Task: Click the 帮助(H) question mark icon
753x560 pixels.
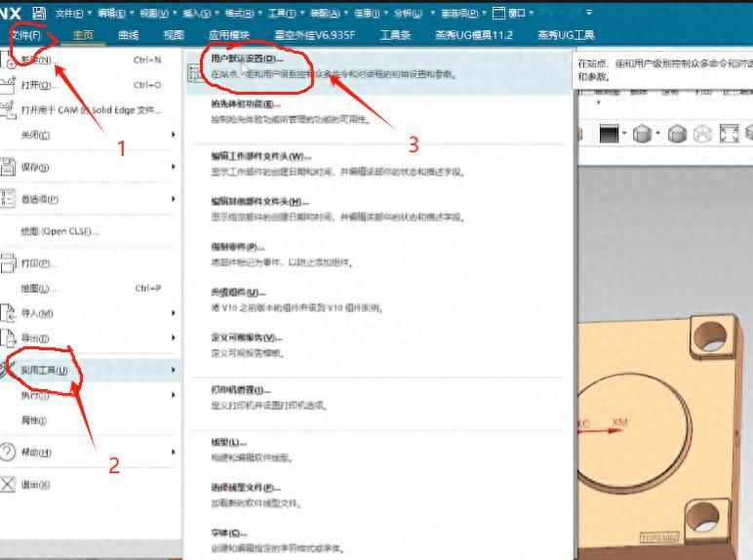Action: tap(8, 452)
